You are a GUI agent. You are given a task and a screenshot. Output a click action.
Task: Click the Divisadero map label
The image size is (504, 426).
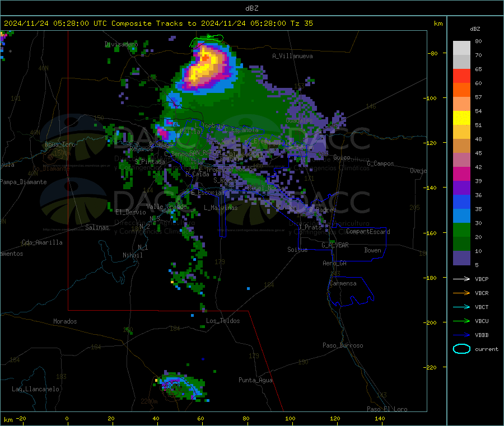pos(121,44)
